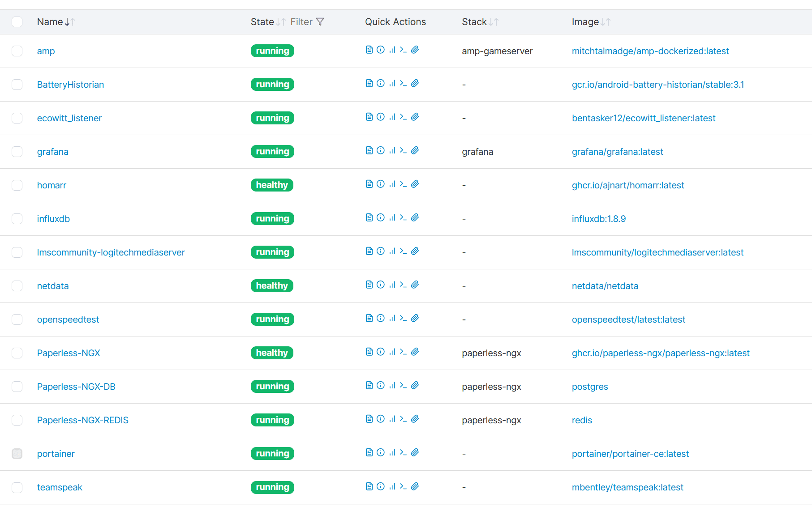
Task: Open stats icon for grafana container
Action: [392, 150]
